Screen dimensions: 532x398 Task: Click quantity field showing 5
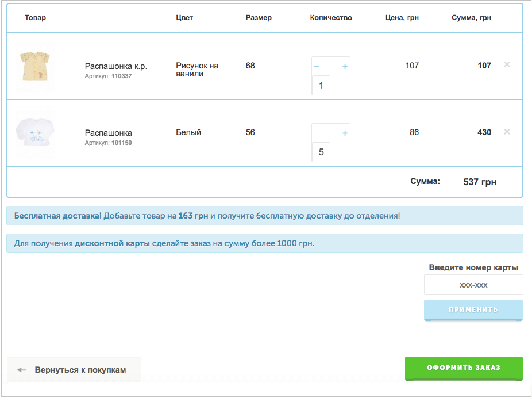(x=321, y=152)
